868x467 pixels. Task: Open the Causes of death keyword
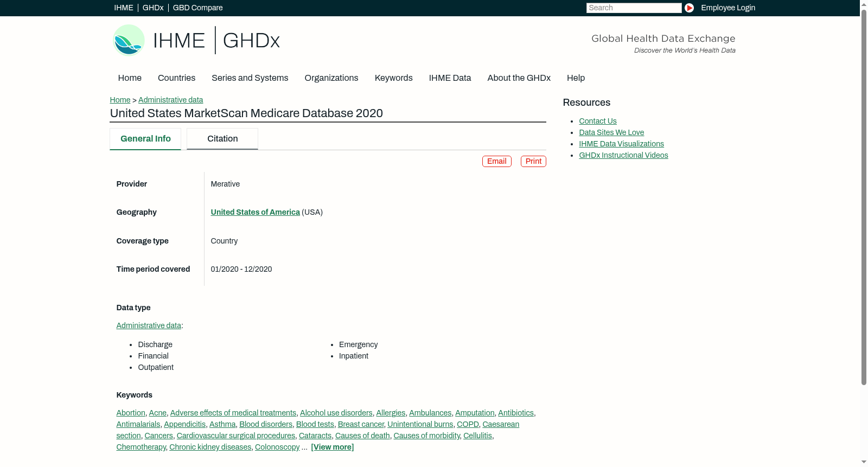[x=362, y=436]
